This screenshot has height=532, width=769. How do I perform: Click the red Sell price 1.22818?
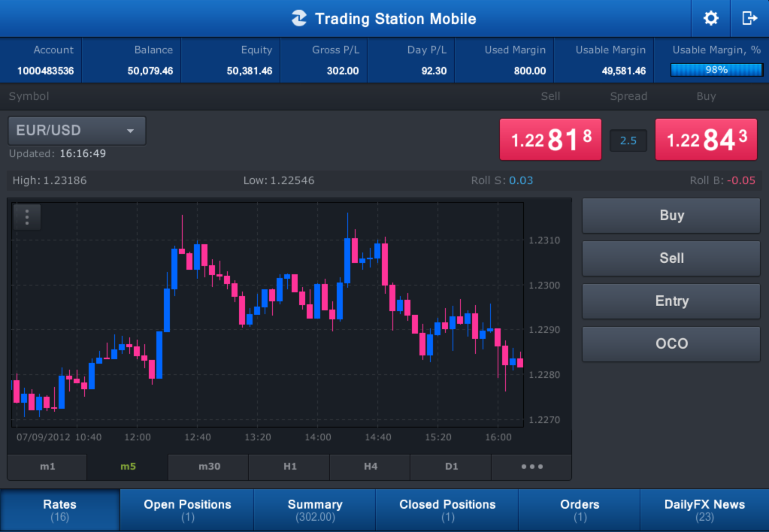[x=550, y=140]
